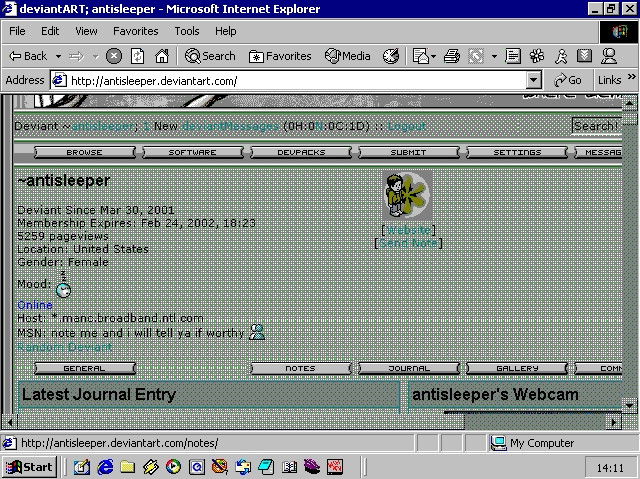
Task: Open the Media bar button
Action: (x=347, y=56)
